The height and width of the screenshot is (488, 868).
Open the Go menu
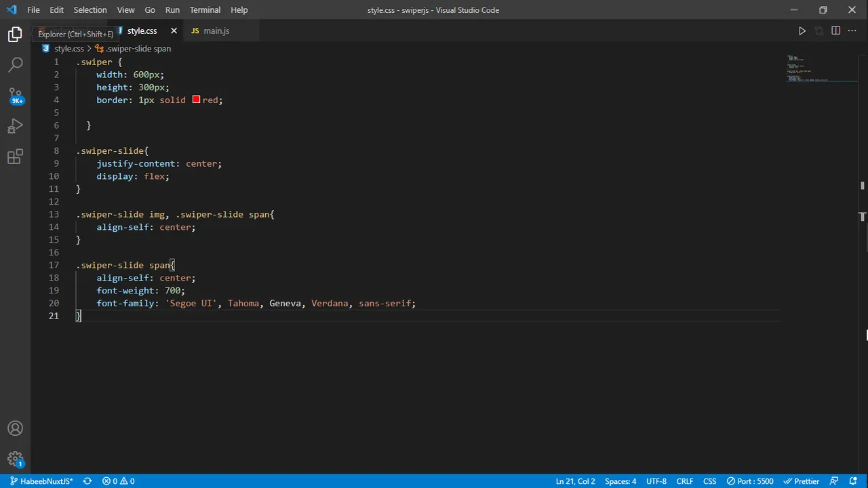point(150,9)
